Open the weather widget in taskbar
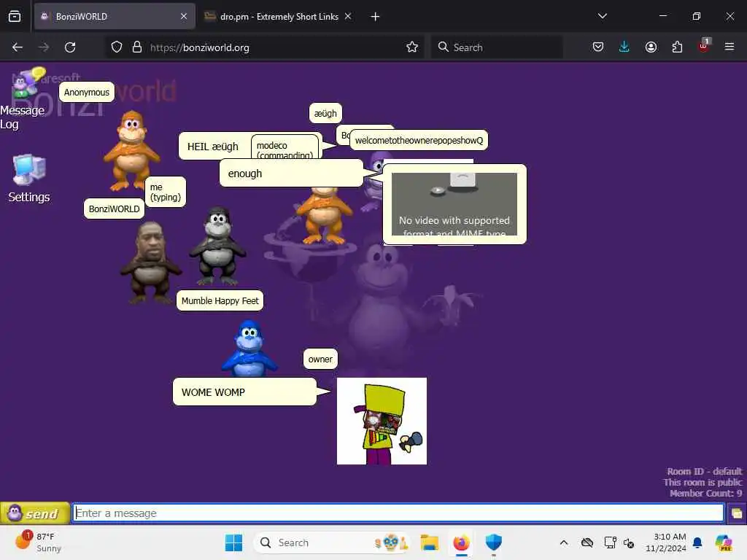Image resolution: width=747 pixels, height=560 pixels. click(x=38, y=542)
